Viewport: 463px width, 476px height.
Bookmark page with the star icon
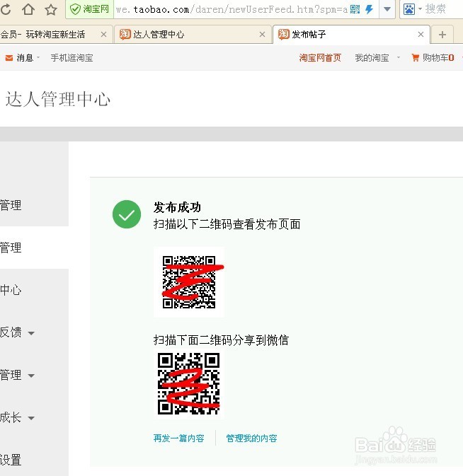pos(51,9)
